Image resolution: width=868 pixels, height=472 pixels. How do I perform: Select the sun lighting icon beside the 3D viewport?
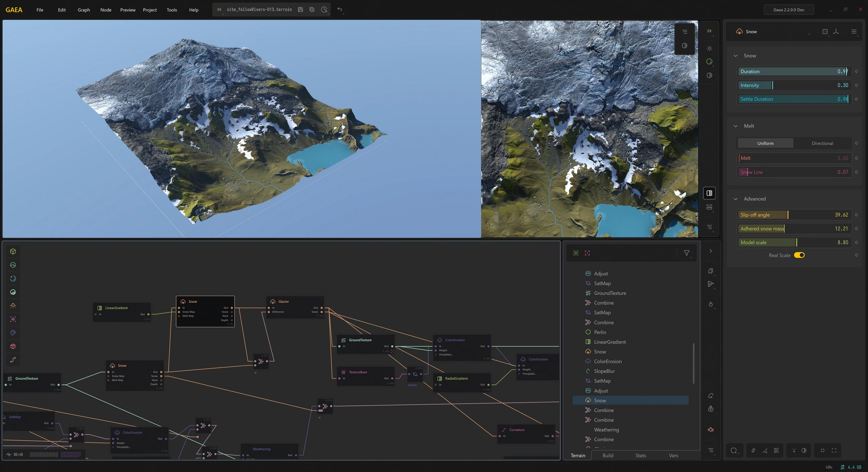(710, 48)
